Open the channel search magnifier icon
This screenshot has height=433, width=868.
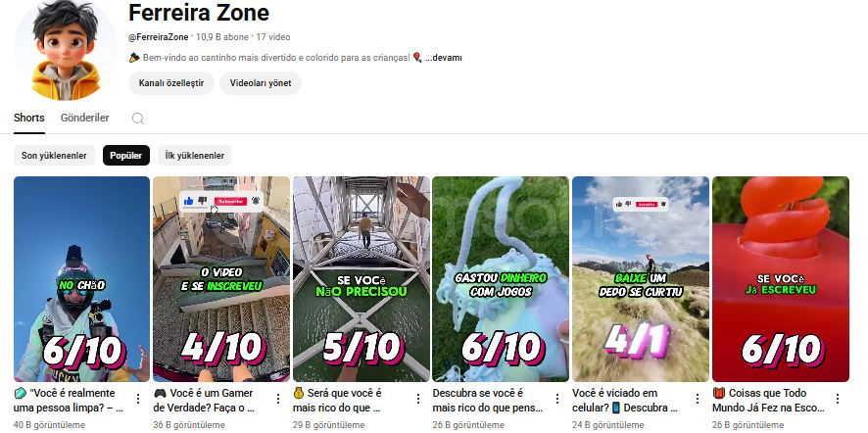point(138,119)
